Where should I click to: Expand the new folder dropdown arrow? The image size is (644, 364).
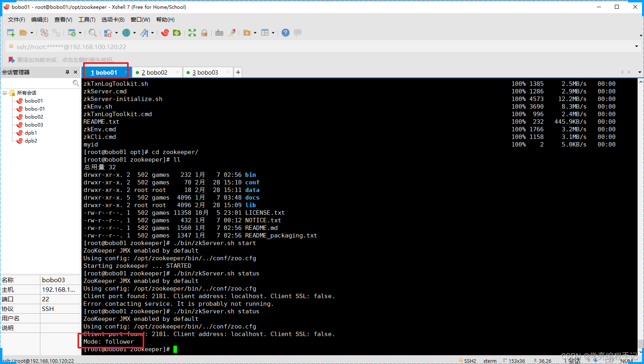click(x=255, y=33)
